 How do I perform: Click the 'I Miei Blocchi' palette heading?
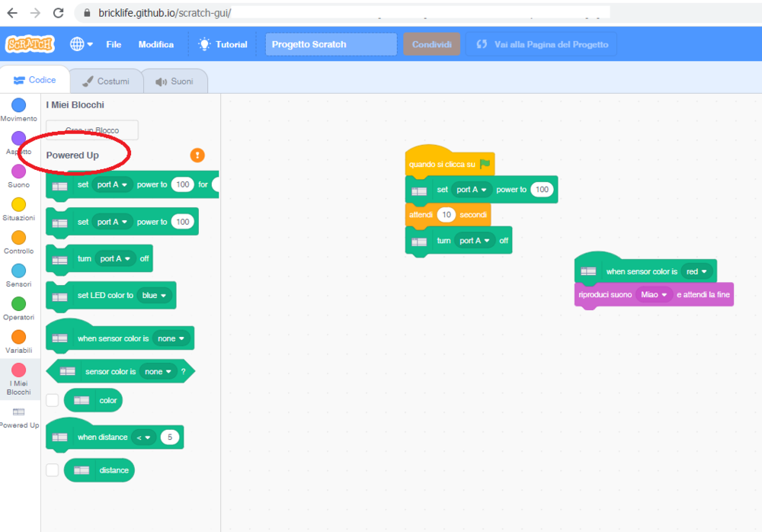click(75, 105)
